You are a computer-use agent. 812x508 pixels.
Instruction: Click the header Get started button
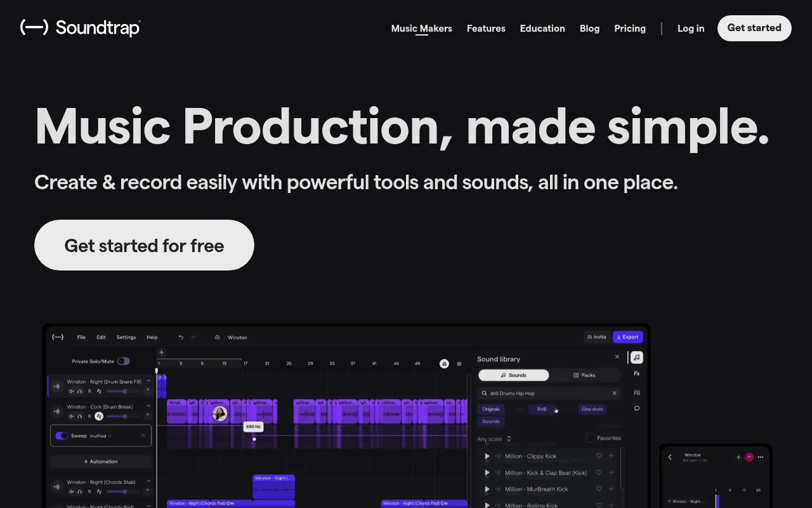754,28
